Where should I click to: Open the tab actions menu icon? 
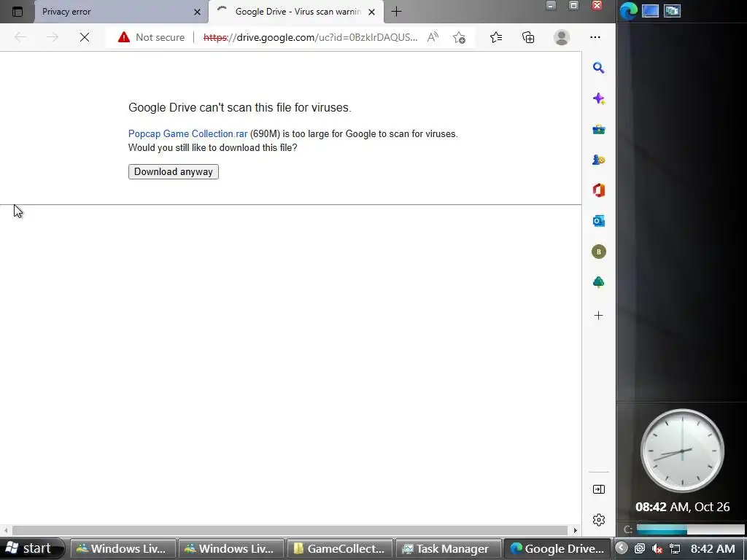point(18,12)
